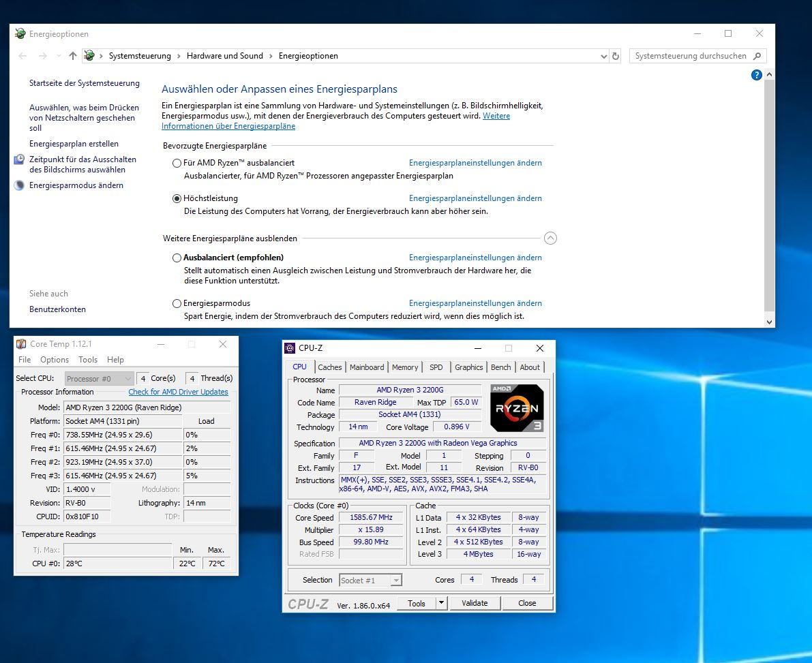This screenshot has height=663, width=812.
Task: Click the scroll down arrow in Energieoptionen
Action: [769, 322]
